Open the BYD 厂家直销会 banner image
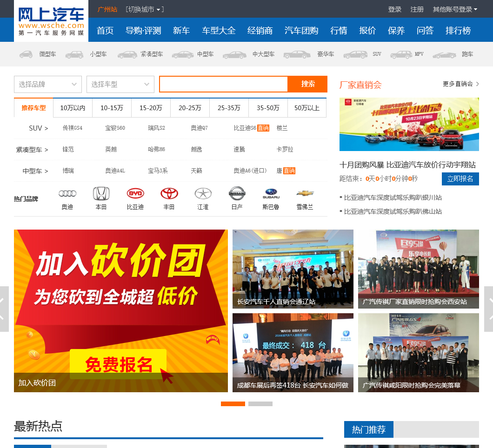 point(409,125)
